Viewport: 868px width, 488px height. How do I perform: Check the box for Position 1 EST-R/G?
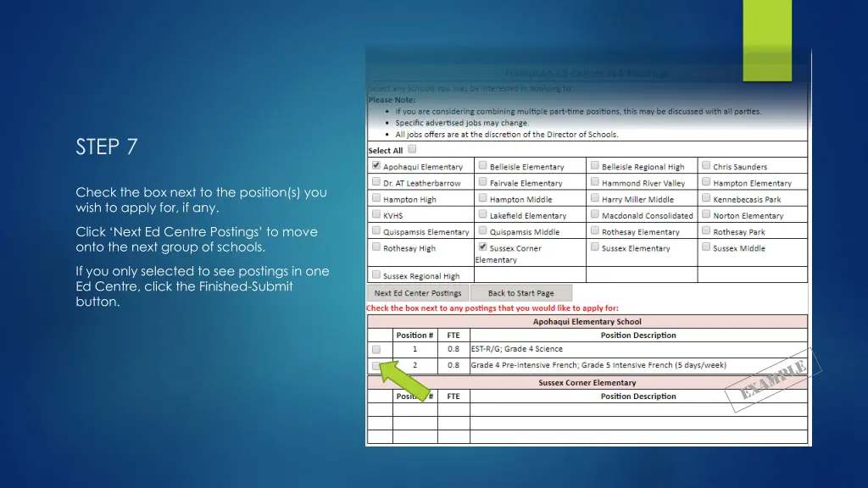coord(376,349)
